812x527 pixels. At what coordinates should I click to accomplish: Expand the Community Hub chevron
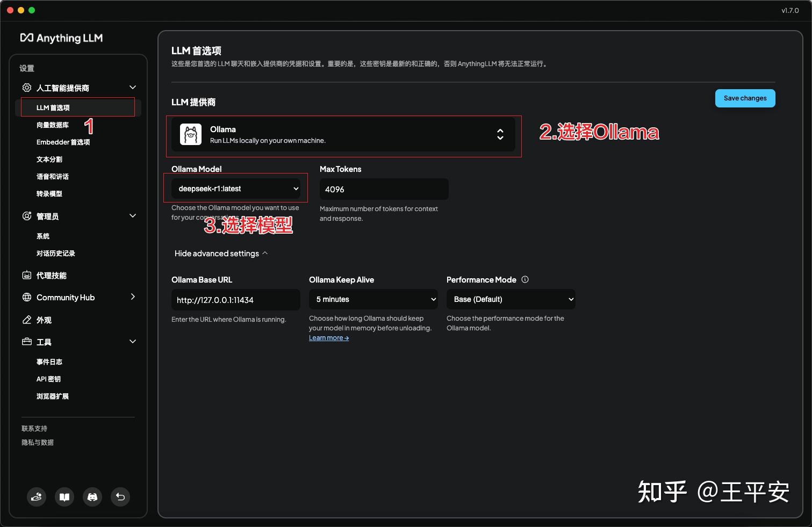(x=133, y=297)
